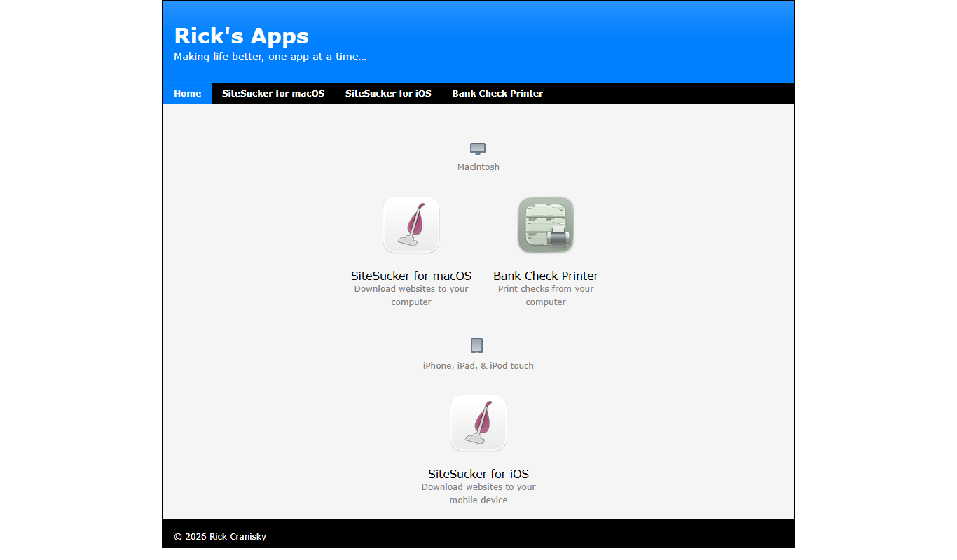Click the 'Making life better' tagline
Image resolution: width=957 pixels, height=560 pixels.
270,57
